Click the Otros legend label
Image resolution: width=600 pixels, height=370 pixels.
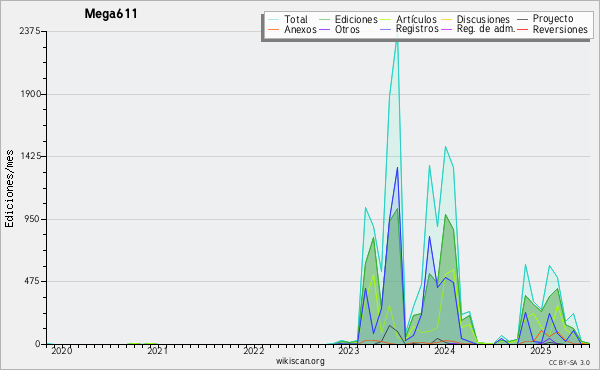tap(347, 29)
